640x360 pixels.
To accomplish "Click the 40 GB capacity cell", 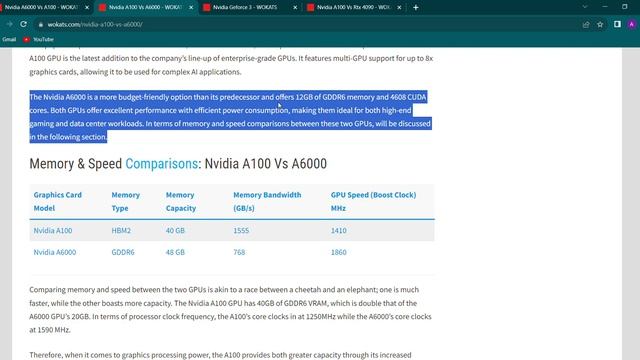I will tap(175, 230).
